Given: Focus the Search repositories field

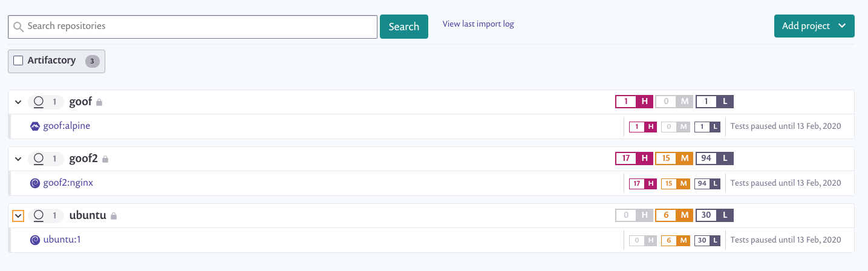Looking at the screenshot, I should click(192, 27).
